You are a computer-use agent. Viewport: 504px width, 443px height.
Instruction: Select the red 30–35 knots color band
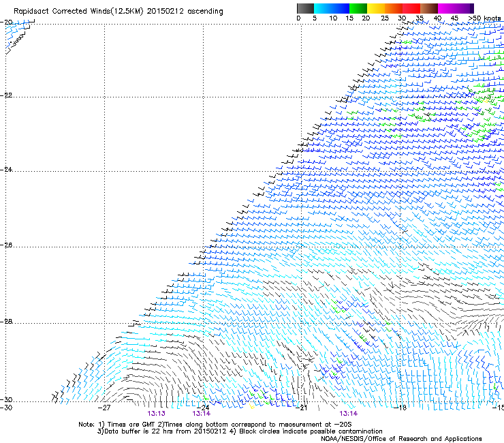tap(411, 8)
